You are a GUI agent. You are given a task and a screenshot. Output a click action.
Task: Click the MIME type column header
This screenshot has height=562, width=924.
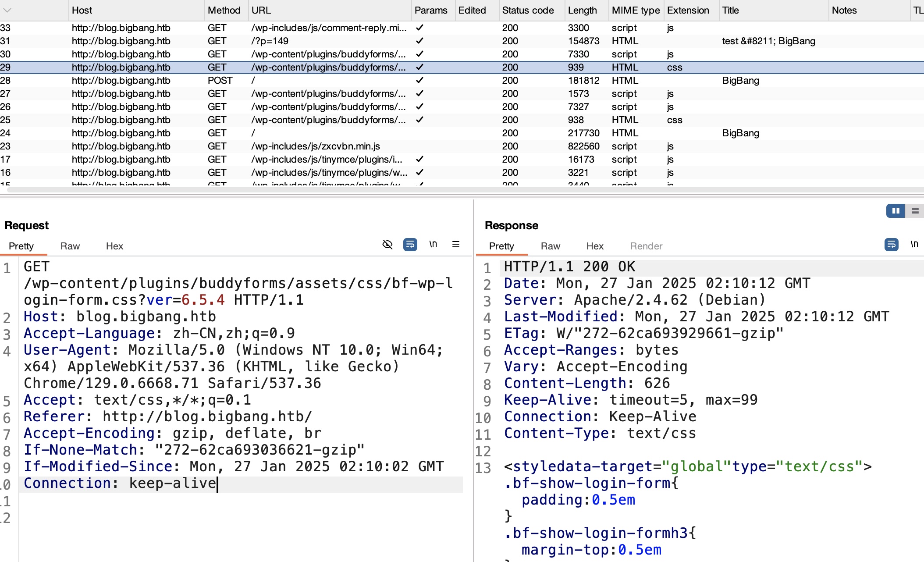[635, 10]
